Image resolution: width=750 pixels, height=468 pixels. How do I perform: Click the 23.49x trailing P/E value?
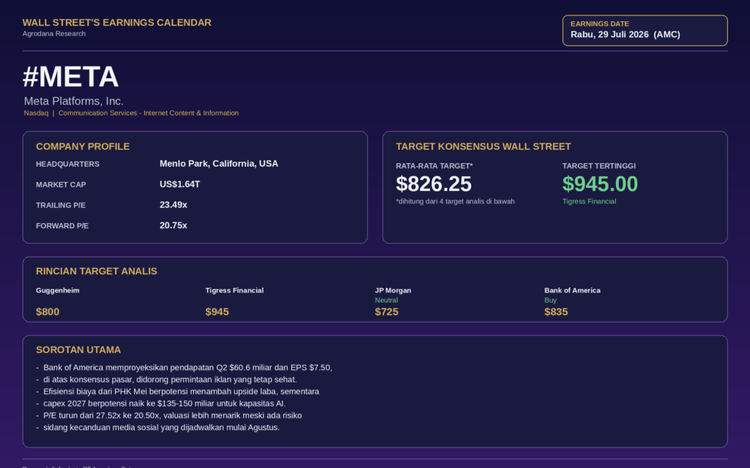click(x=173, y=205)
